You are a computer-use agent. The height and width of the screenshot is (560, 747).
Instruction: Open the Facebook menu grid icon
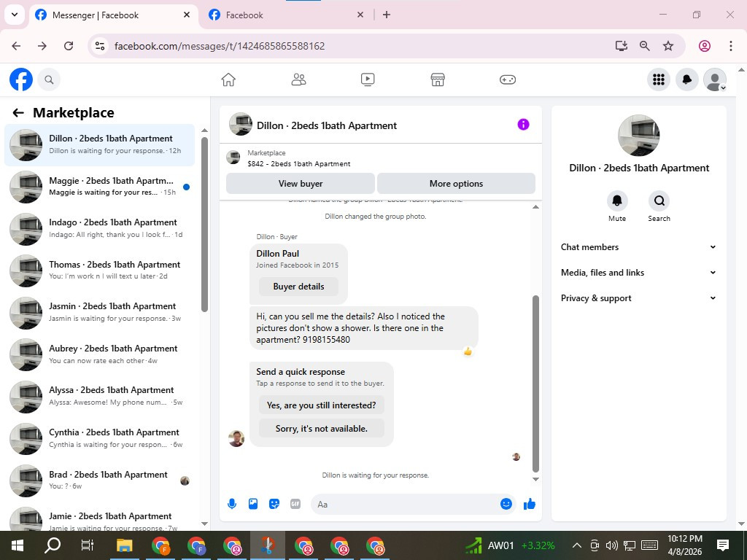coord(659,79)
